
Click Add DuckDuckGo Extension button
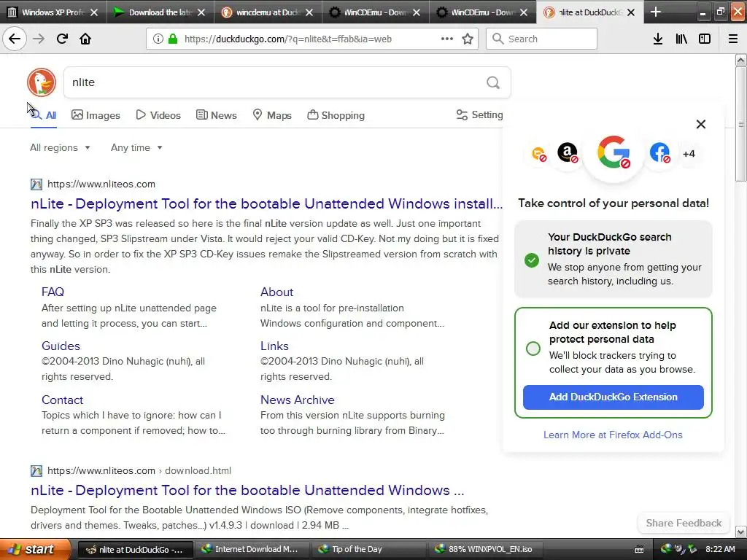tap(613, 397)
